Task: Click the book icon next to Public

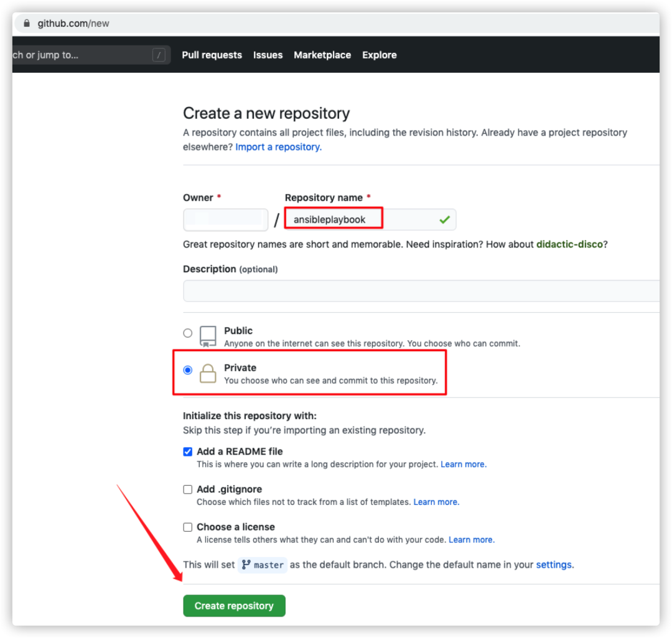Action: click(x=207, y=336)
